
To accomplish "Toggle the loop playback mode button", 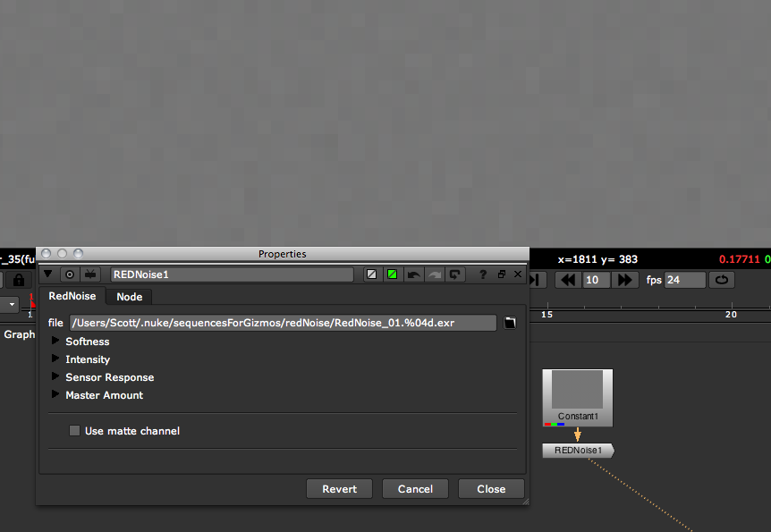I will click(721, 280).
